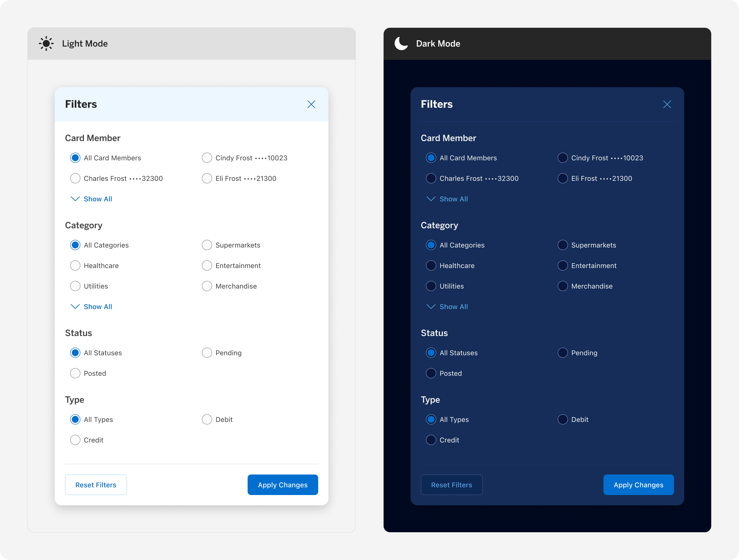The height and width of the screenshot is (560, 739).
Task: Expand Category Show All in dark mode
Action: click(447, 307)
